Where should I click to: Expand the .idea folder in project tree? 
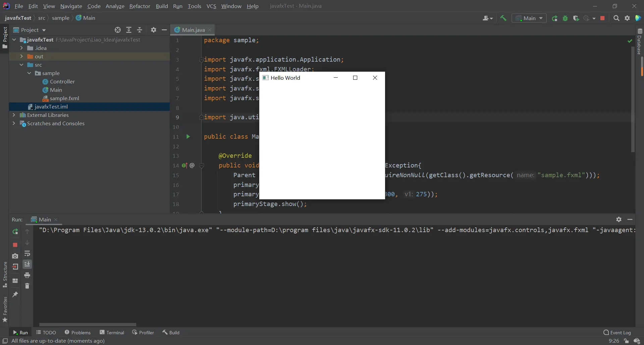[21, 48]
